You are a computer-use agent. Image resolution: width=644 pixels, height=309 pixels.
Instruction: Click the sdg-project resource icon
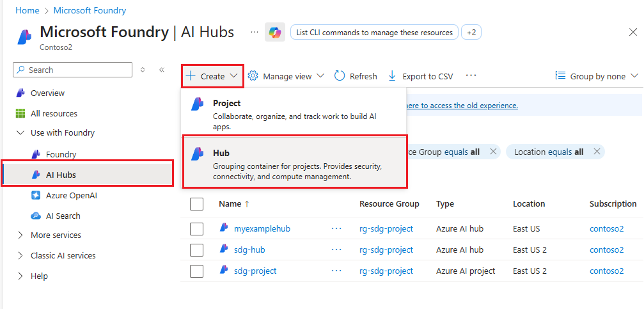tap(224, 269)
